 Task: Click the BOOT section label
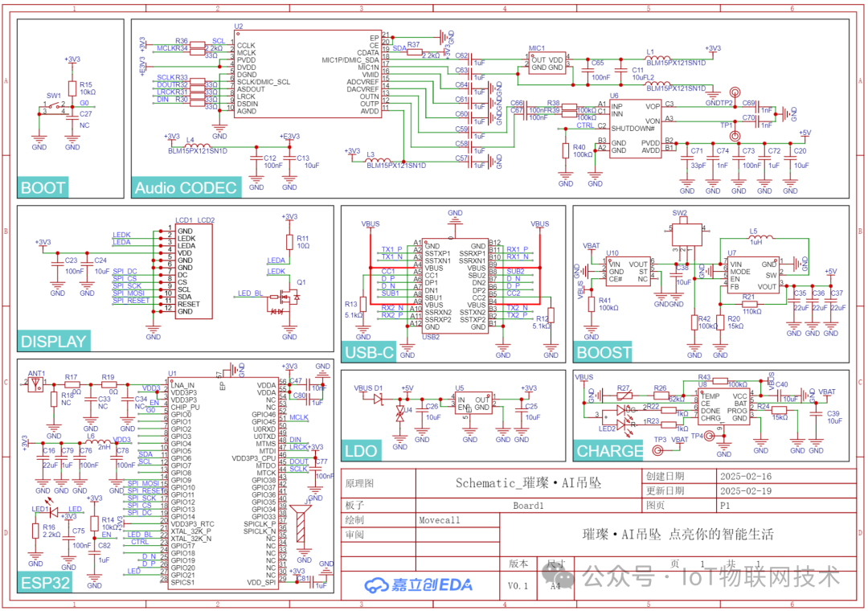pyautogui.click(x=43, y=188)
